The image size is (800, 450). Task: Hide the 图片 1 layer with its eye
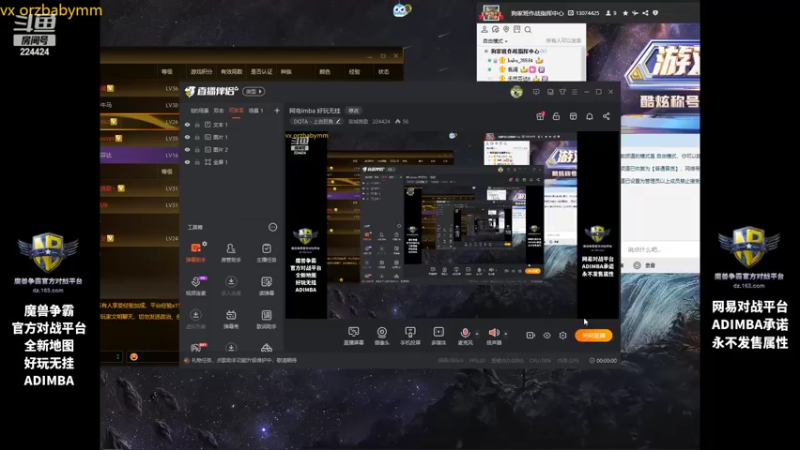[187, 137]
